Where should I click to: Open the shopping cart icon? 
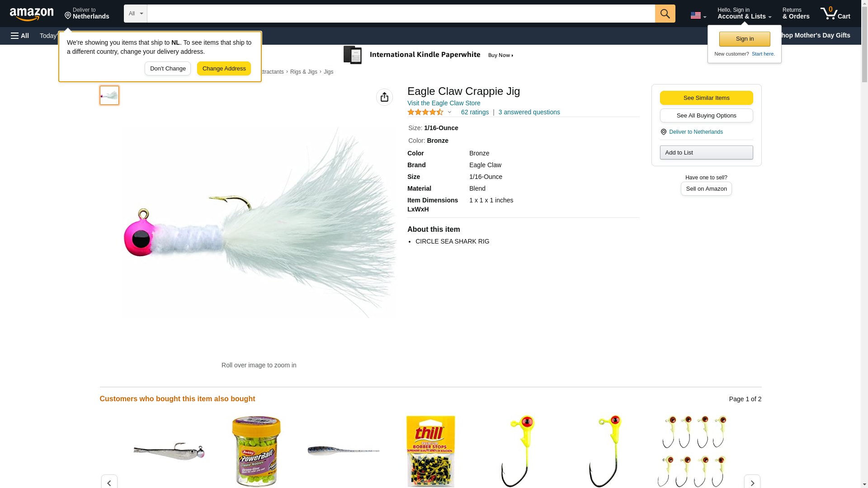point(835,14)
